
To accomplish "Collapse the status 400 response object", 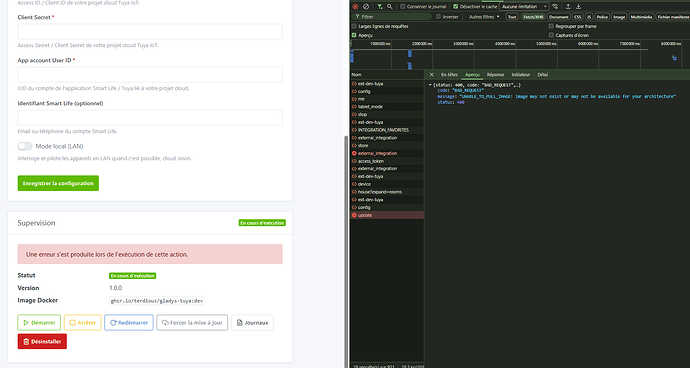I will tap(430, 85).
